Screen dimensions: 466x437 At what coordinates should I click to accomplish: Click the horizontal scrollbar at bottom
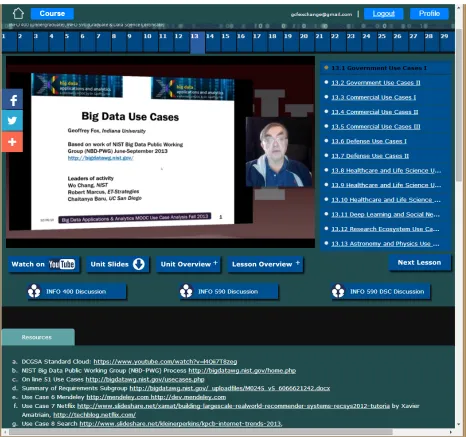(200, 432)
